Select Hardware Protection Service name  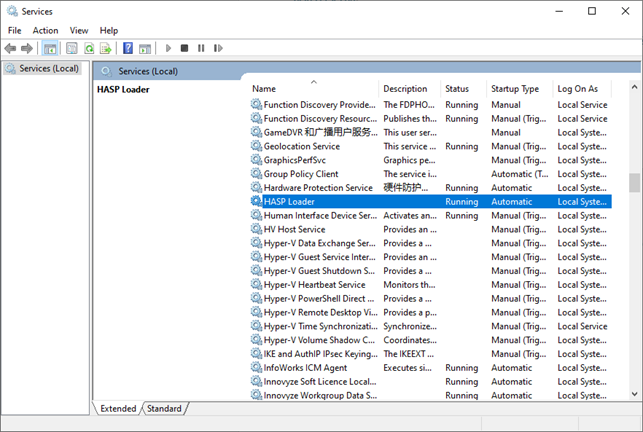pyautogui.click(x=318, y=187)
